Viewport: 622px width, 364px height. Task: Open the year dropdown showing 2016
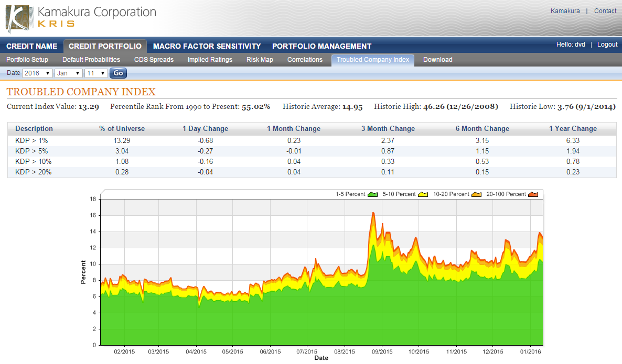[x=37, y=73]
